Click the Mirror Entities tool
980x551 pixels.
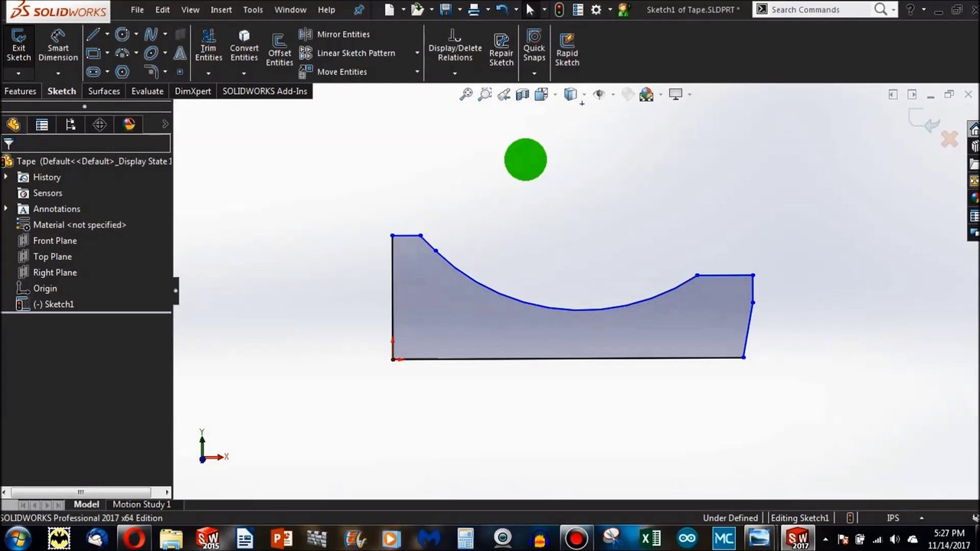pos(335,34)
